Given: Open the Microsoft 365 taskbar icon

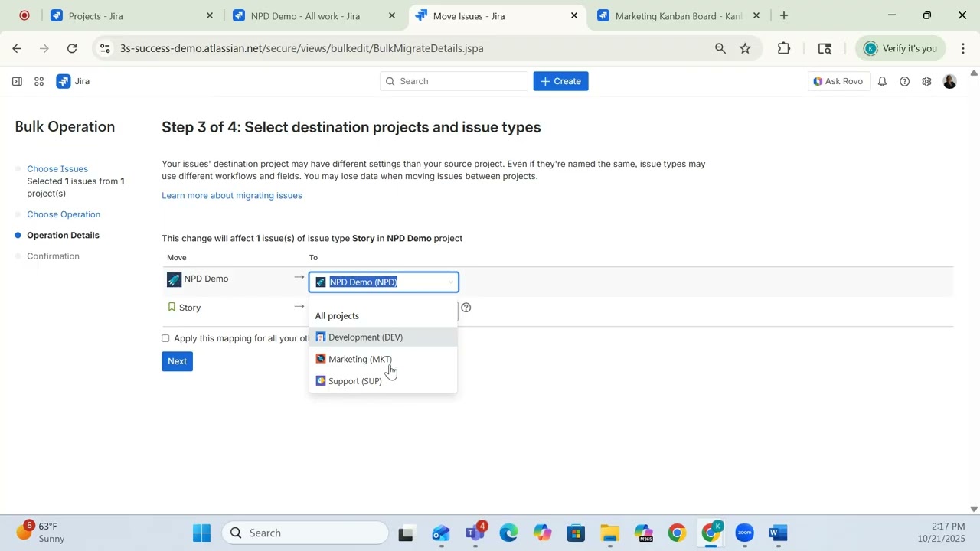Looking at the screenshot, I should (643, 533).
